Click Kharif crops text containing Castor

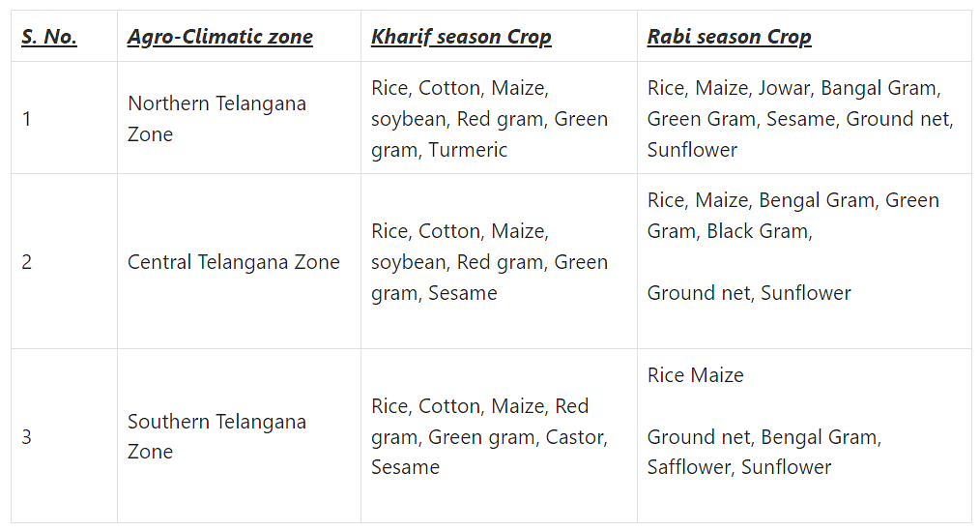coord(489,436)
